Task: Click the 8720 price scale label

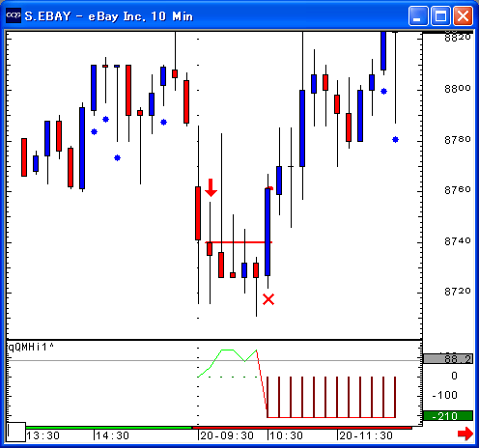Action: point(457,292)
